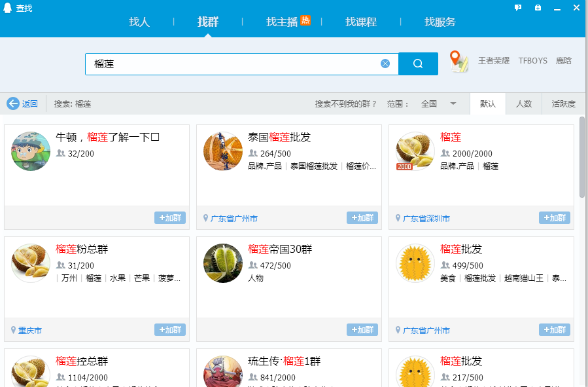Open the feedback bubble icon in the title bar
Viewport: 588px width, 387px height.
click(518, 7)
